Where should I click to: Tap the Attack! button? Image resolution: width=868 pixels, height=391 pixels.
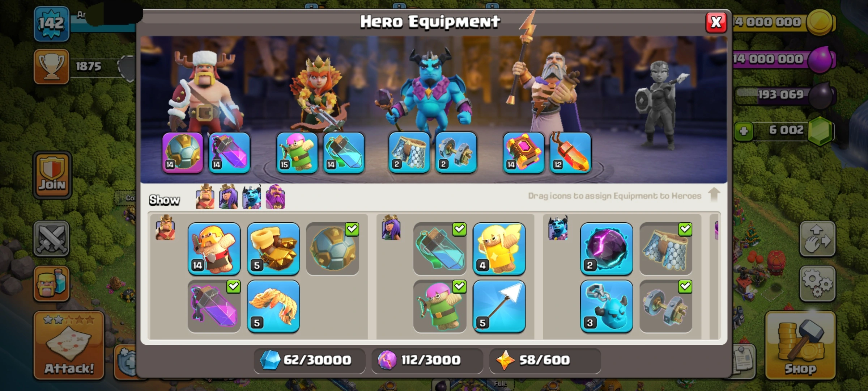[x=69, y=345]
